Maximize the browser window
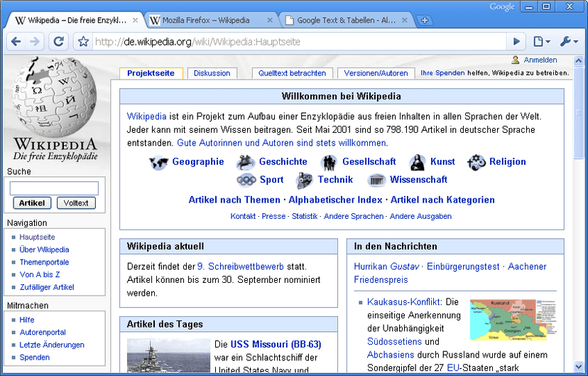The width and height of the screenshot is (588, 376). coord(546,7)
